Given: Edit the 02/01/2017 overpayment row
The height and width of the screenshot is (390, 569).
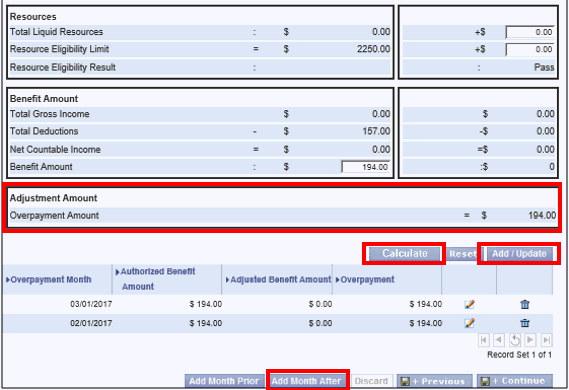Looking at the screenshot, I should click(x=469, y=323).
